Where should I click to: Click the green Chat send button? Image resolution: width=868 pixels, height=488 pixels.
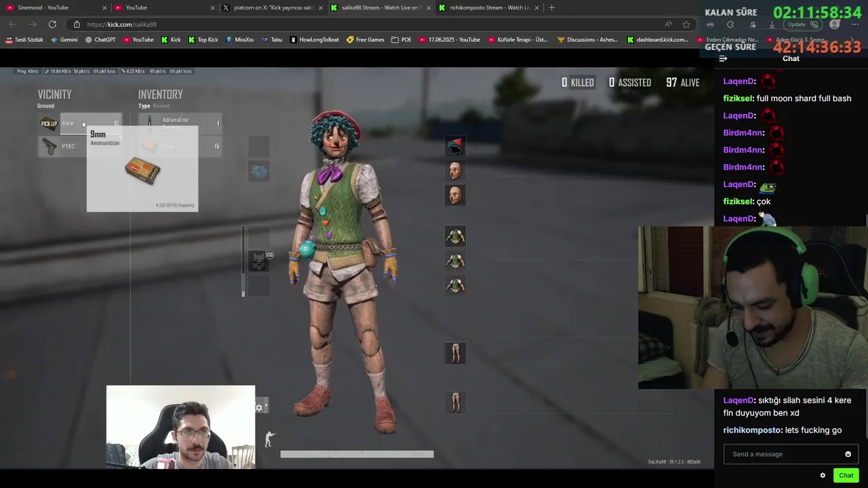(846, 476)
